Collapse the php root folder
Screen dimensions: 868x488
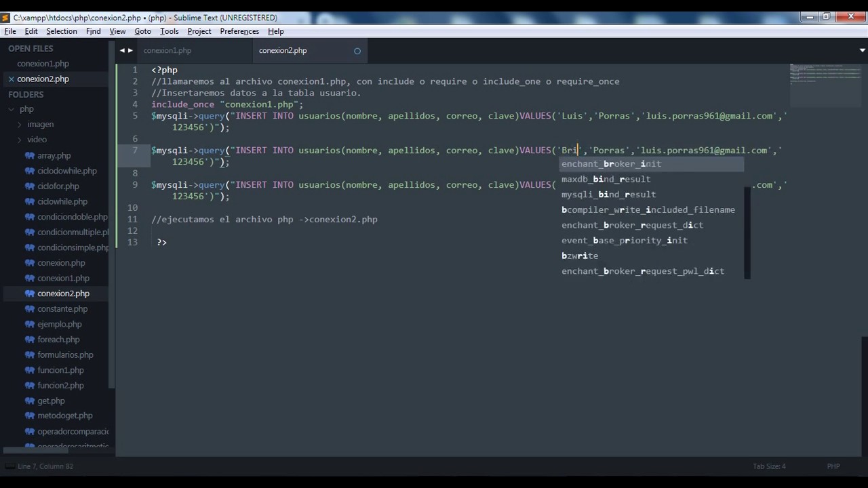click(12, 109)
